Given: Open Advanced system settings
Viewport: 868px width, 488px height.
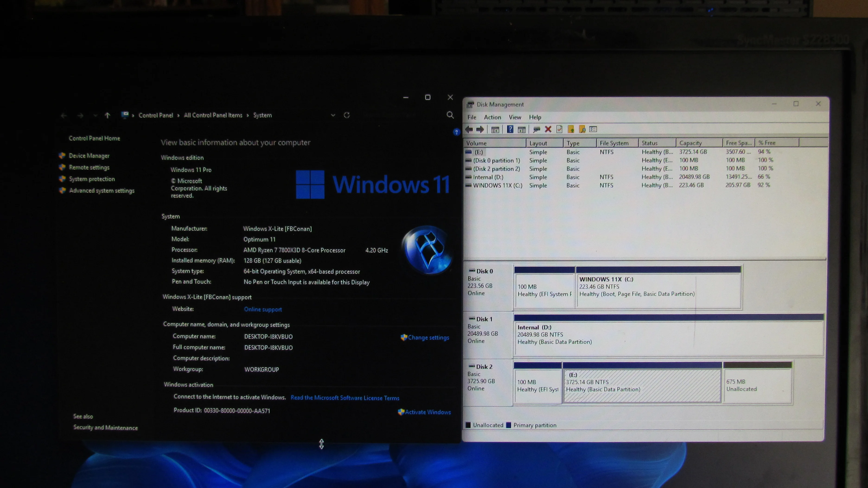Looking at the screenshot, I should click(102, 191).
